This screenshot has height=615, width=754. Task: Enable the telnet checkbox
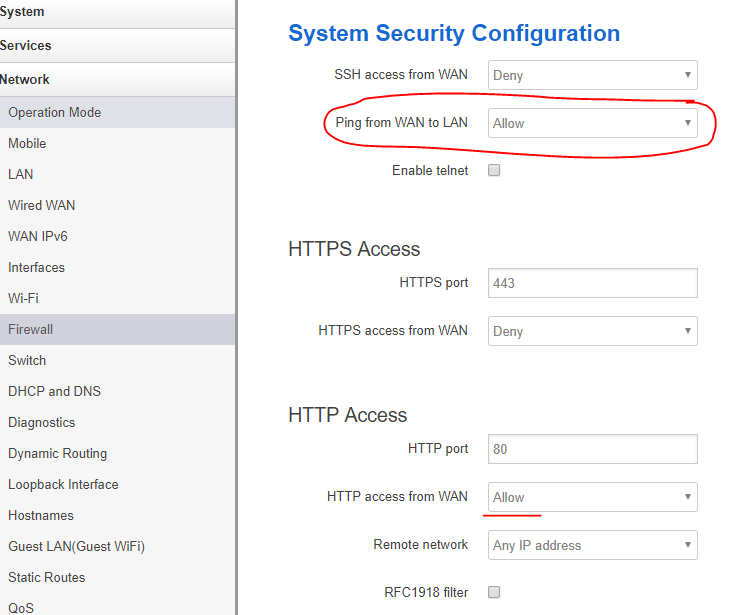pyautogui.click(x=493, y=171)
